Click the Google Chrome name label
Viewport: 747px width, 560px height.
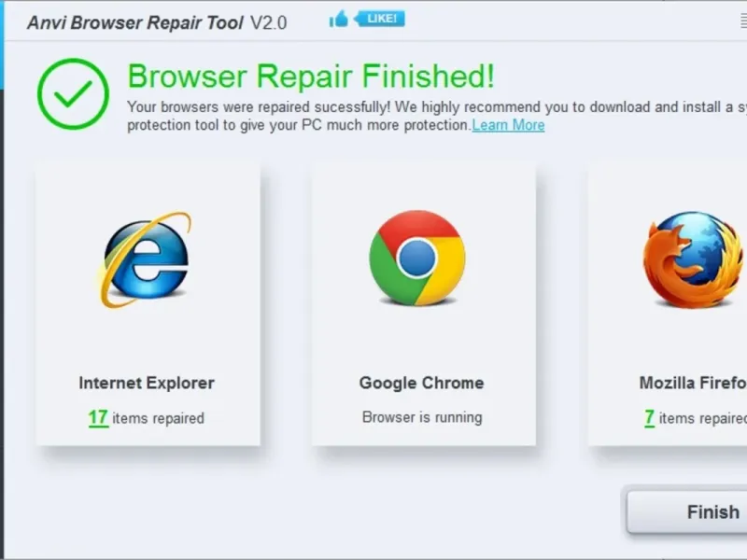422,383
